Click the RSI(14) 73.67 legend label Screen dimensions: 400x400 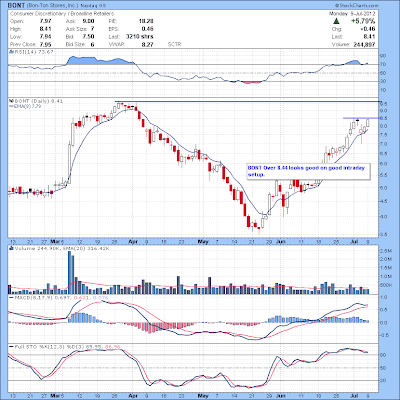click(x=33, y=52)
